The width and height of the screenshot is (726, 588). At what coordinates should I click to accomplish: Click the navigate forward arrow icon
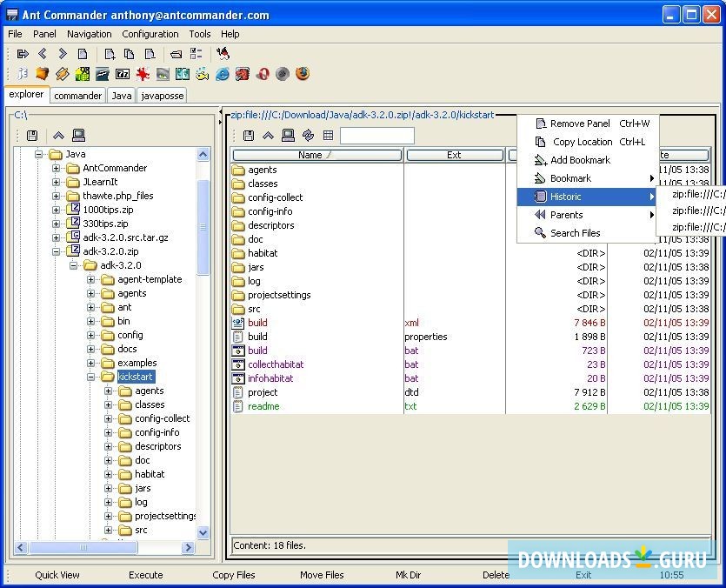(63, 54)
